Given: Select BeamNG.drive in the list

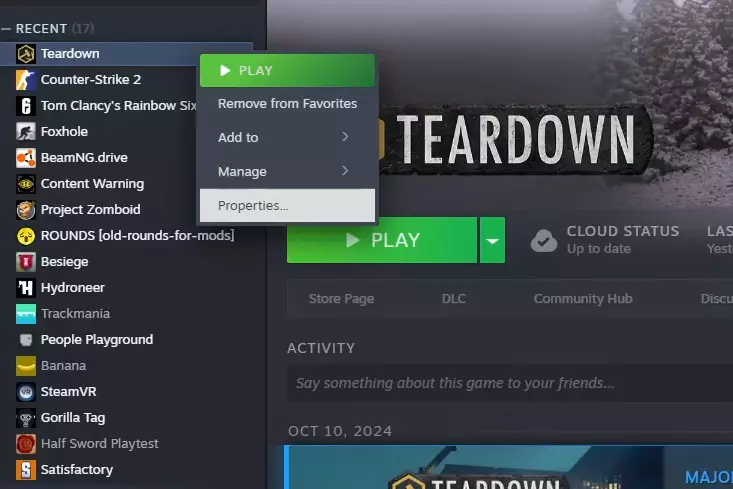Looking at the screenshot, I should click(84, 158).
